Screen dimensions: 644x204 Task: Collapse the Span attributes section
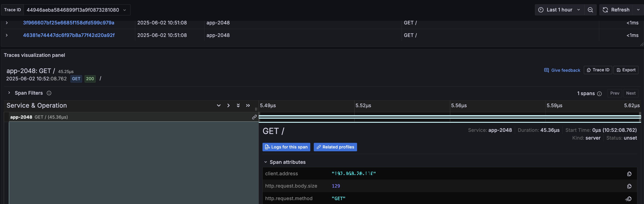[x=266, y=162]
